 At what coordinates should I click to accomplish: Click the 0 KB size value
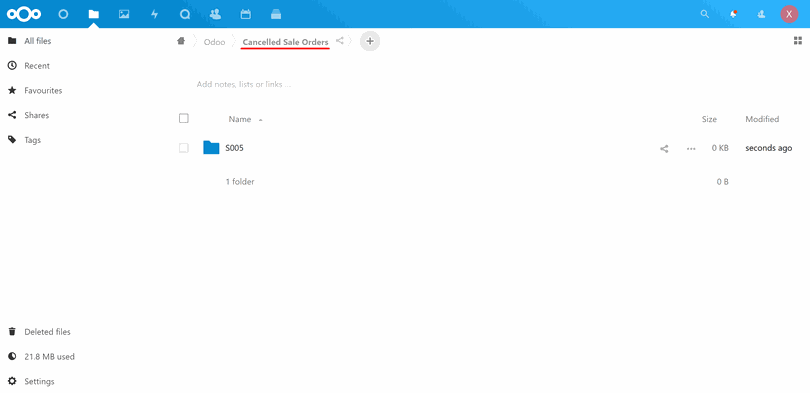tap(720, 148)
